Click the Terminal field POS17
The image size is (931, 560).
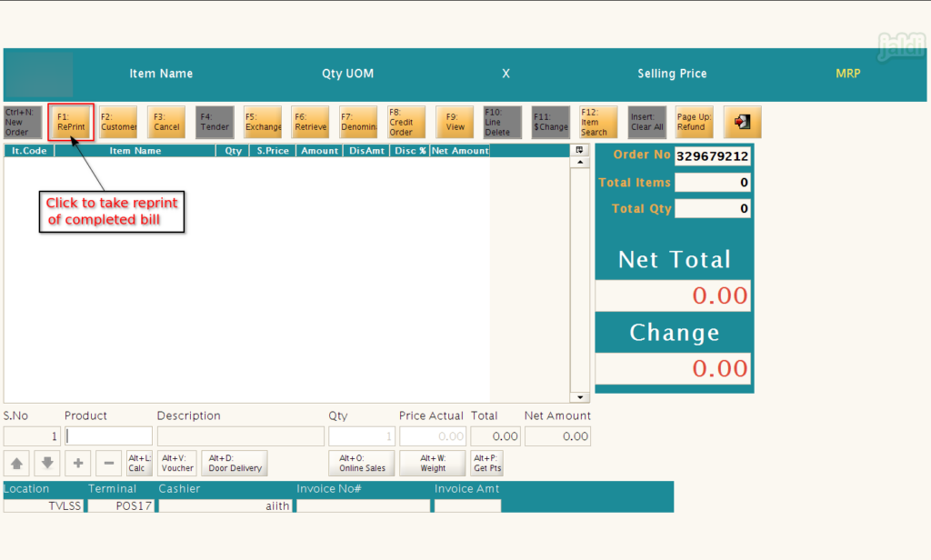coord(121,506)
